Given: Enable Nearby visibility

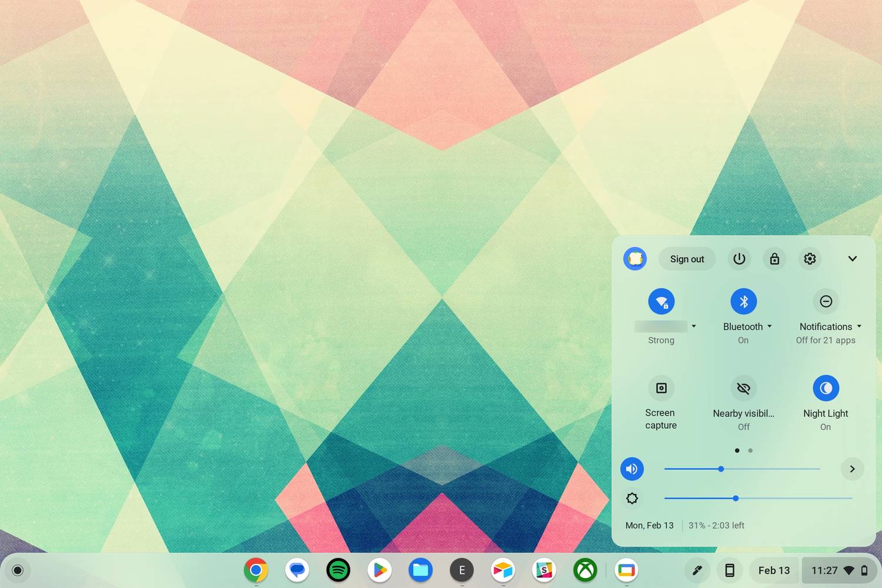Looking at the screenshot, I should coord(743,388).
